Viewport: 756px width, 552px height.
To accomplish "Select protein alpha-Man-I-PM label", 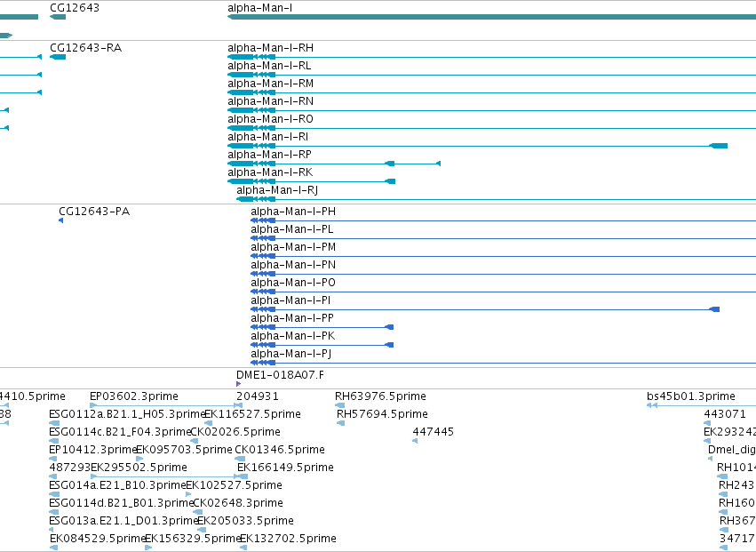I will pos(293,247).
